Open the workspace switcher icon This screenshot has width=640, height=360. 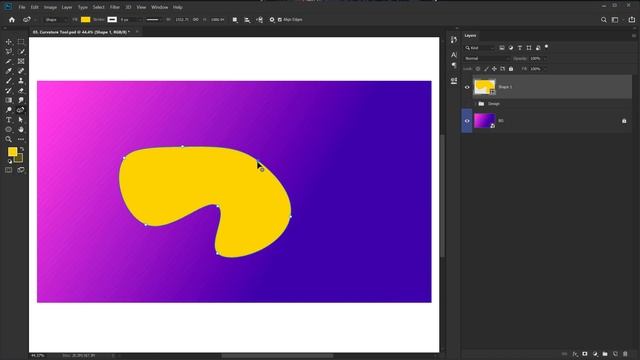pyautogui.click(x=615, y=20)
